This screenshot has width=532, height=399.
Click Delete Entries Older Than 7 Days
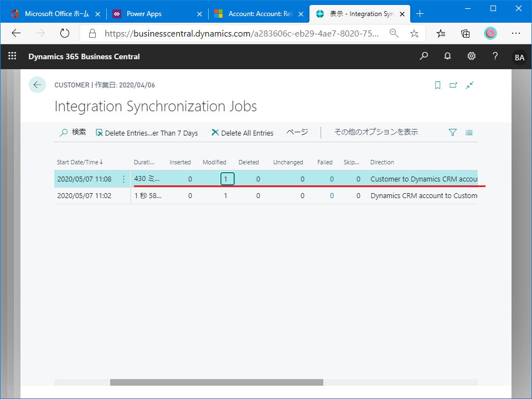point(147,133)
